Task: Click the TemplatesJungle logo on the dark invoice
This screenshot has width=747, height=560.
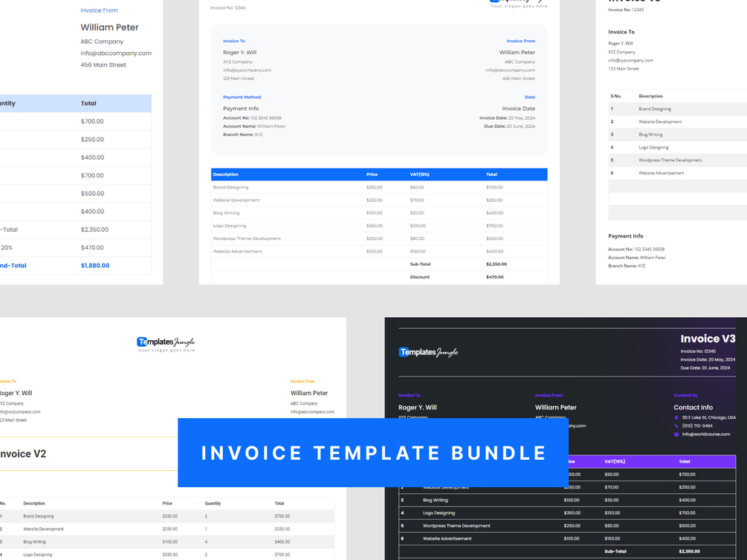Action: pos(428,352)
